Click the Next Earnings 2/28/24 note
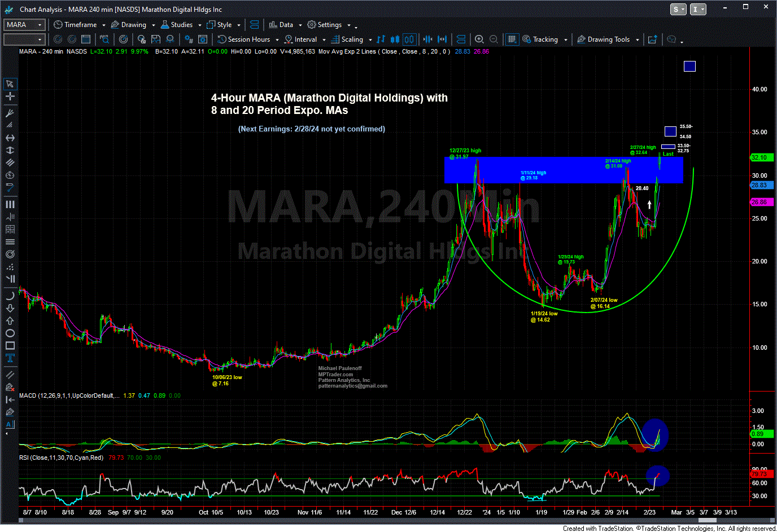Screen dimensions: 777x532 (x=312, y=129)
